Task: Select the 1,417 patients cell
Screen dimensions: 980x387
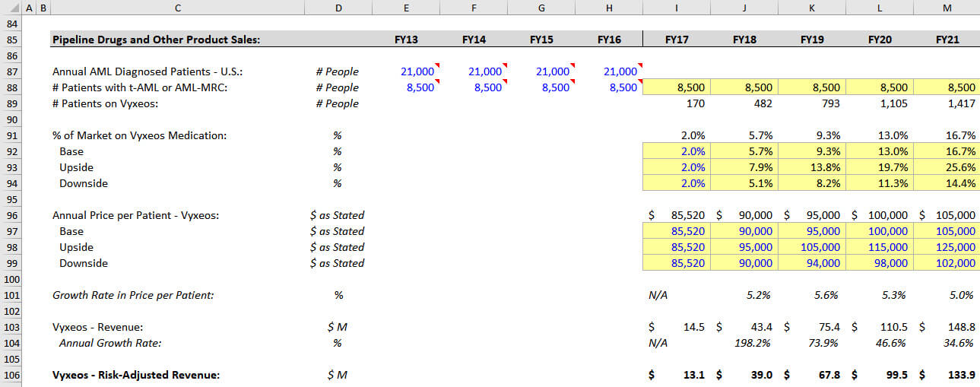Action: [x=945, y=103]
